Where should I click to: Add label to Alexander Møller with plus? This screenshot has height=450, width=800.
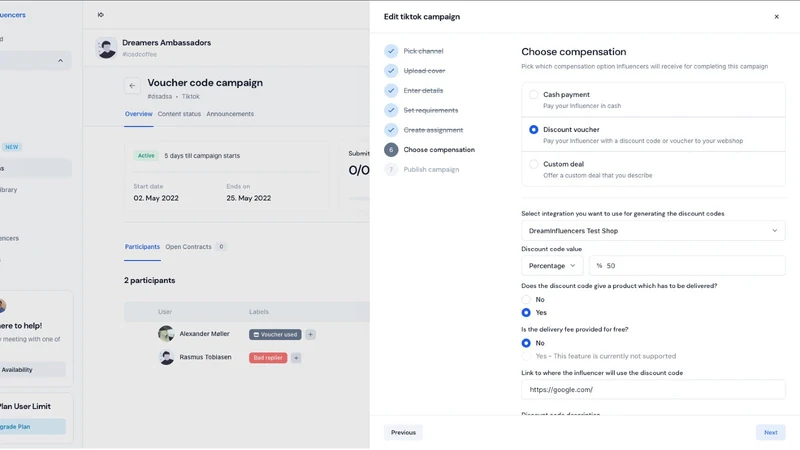coord(310,335)
